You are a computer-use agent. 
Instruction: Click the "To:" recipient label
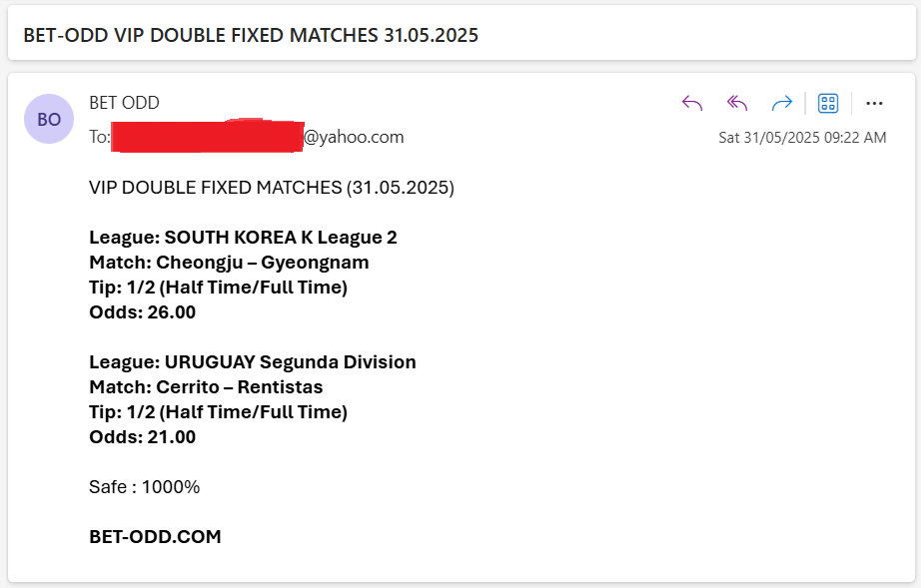(x=99, y=137)
